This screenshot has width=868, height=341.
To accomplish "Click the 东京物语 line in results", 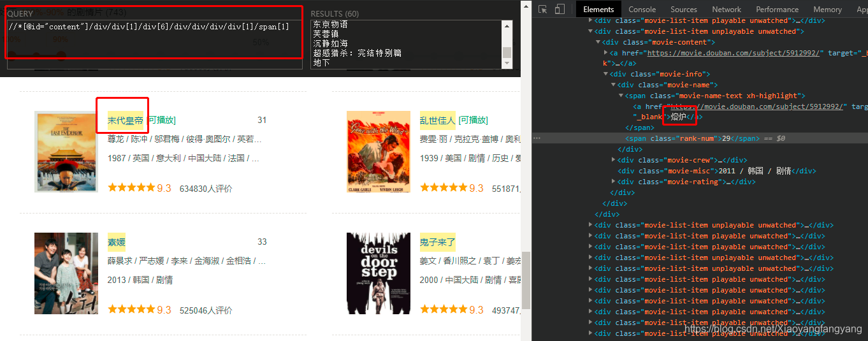I will (330, 25).
